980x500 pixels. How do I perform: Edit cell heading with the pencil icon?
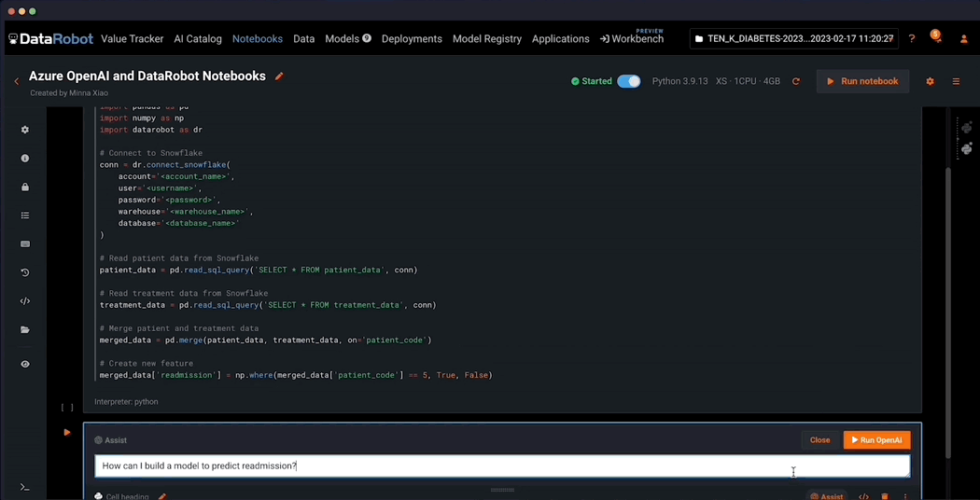pos(161,497)
